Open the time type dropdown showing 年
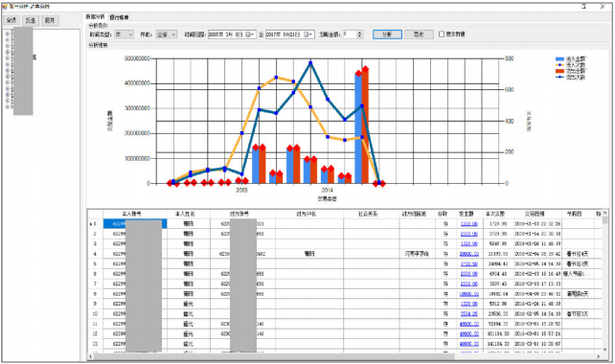Screen dimensions: 615x364 pos(124,34)
